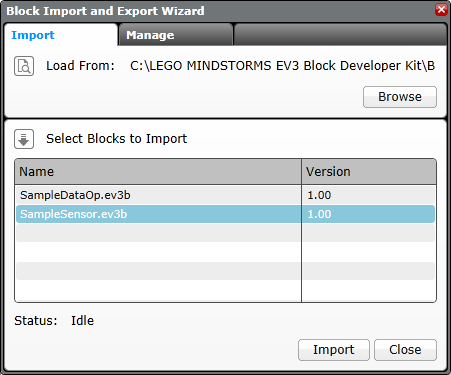This screenshot has height=375, width=451.
Task: Click the Load From path text
Action: pyautogui.click(x=282, y=66)
